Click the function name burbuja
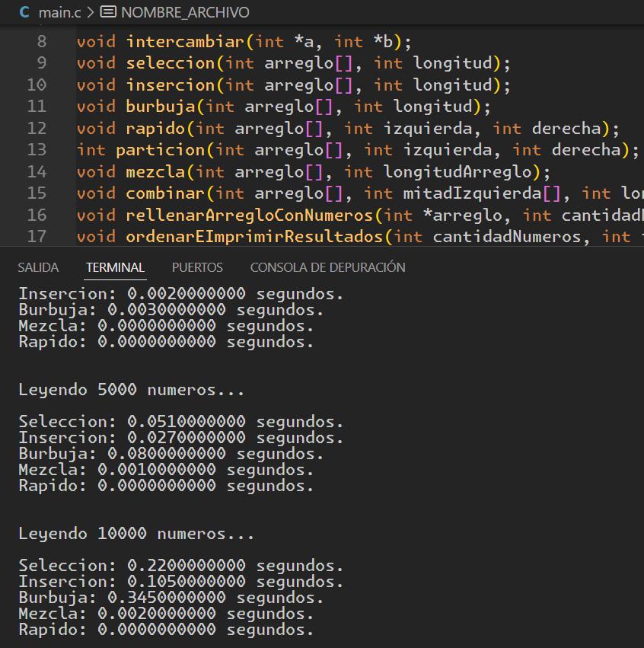644x648 pixels. point(161,106)
